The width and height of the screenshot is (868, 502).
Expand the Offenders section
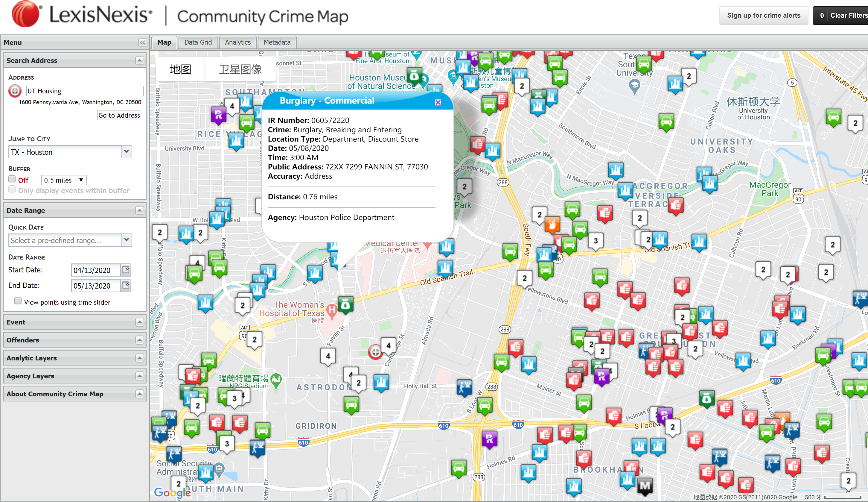(x=139, y=340)
